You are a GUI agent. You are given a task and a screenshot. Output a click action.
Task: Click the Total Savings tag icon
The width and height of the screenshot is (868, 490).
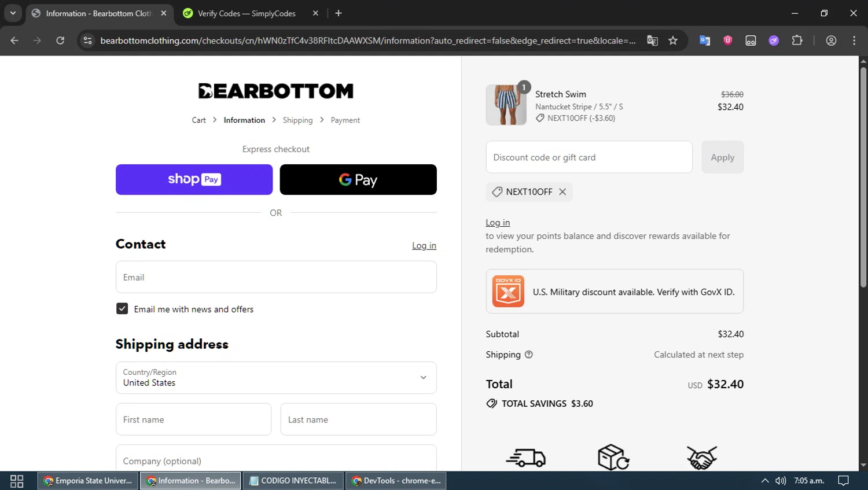tap(491, 404)
